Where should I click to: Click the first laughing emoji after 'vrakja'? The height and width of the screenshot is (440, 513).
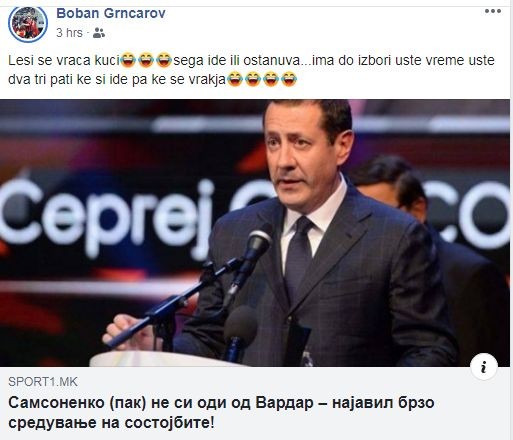click(x=235, y=79)
